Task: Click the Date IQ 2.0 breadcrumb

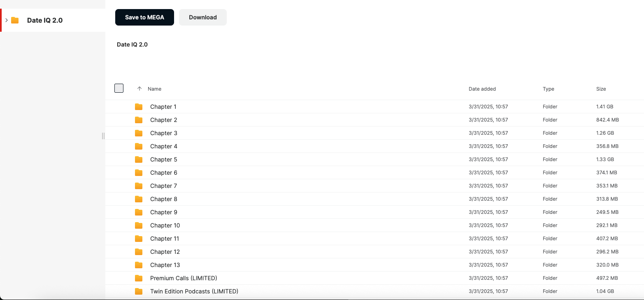Action: (x=132, y=45)
